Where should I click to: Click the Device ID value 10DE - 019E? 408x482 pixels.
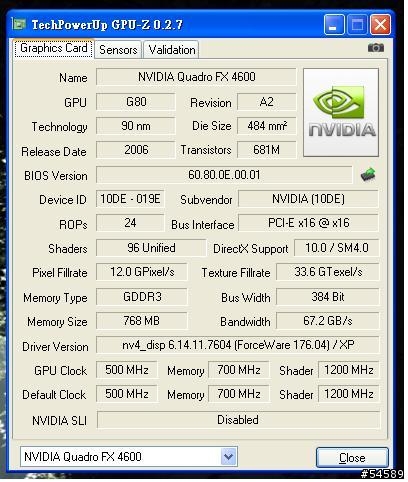pos(130,199)
